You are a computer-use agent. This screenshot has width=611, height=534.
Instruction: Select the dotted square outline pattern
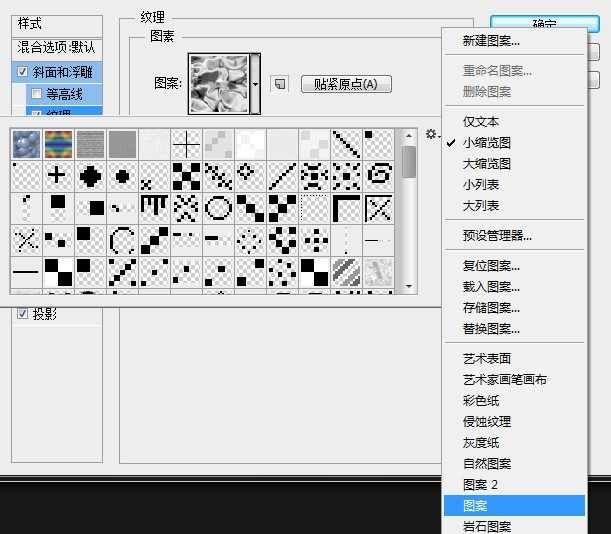(x=314, y=208)
